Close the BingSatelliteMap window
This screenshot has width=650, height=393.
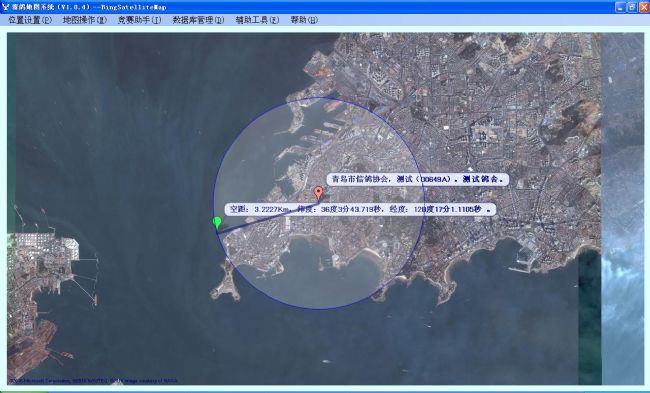(x=643, y=7)
